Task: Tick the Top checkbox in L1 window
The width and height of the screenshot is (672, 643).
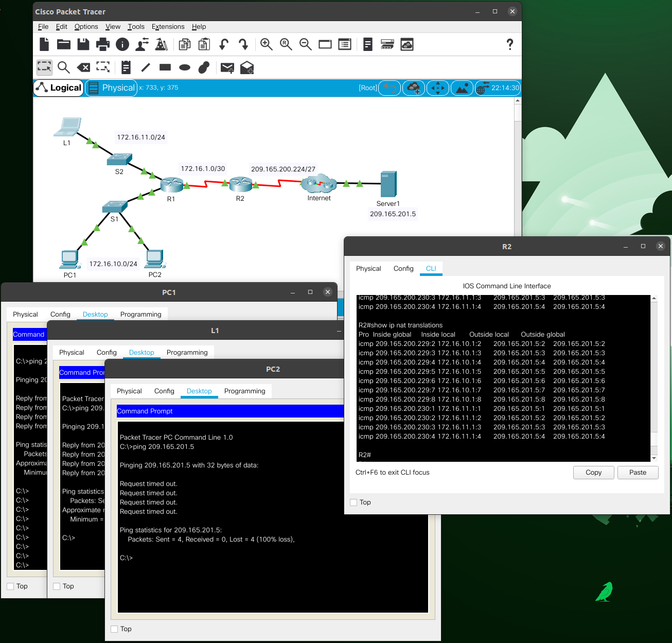Action: point(57,586)
